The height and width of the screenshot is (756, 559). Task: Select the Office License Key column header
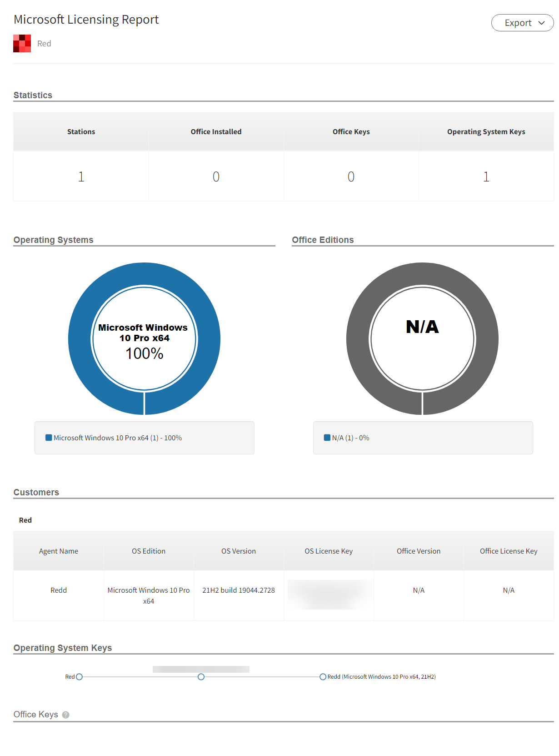pos(509,551)
